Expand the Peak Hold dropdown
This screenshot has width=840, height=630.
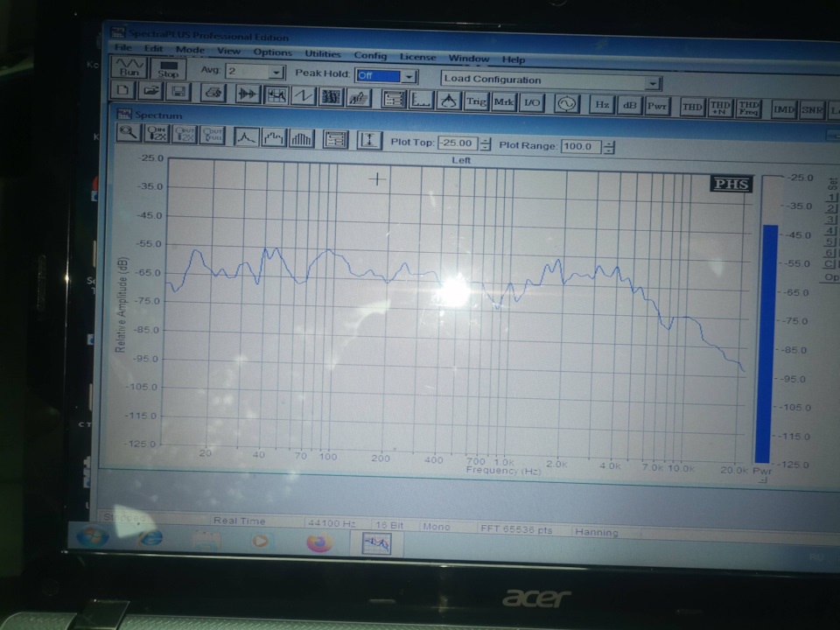click(x=409, y=77)
